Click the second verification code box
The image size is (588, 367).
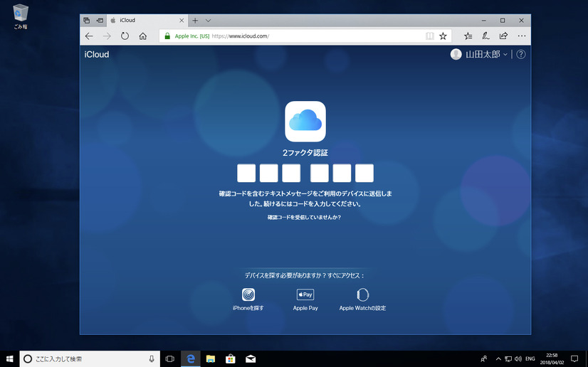[269, 173]
